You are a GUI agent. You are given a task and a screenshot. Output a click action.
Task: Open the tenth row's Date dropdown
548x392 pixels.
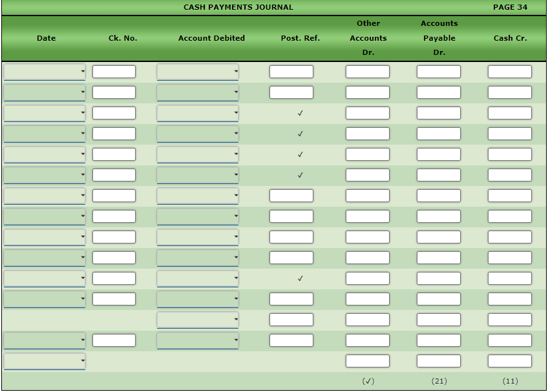point(45,258)
